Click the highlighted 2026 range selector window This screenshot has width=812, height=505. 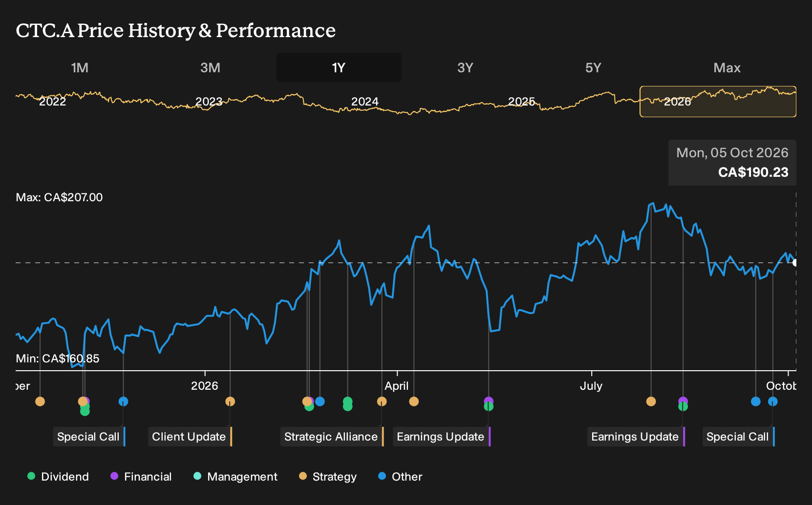click(x=718, y=102)
